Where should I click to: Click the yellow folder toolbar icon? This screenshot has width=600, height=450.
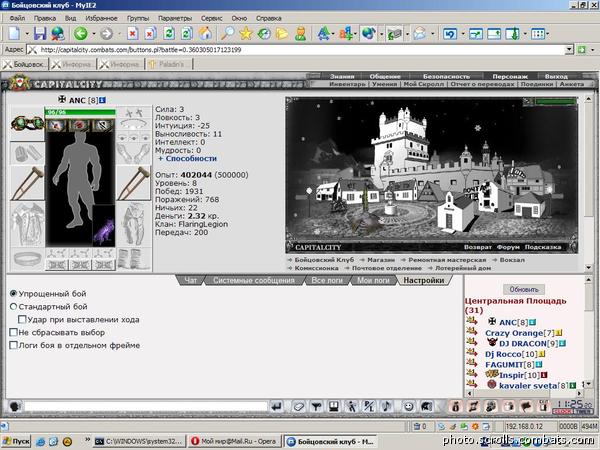282,34
